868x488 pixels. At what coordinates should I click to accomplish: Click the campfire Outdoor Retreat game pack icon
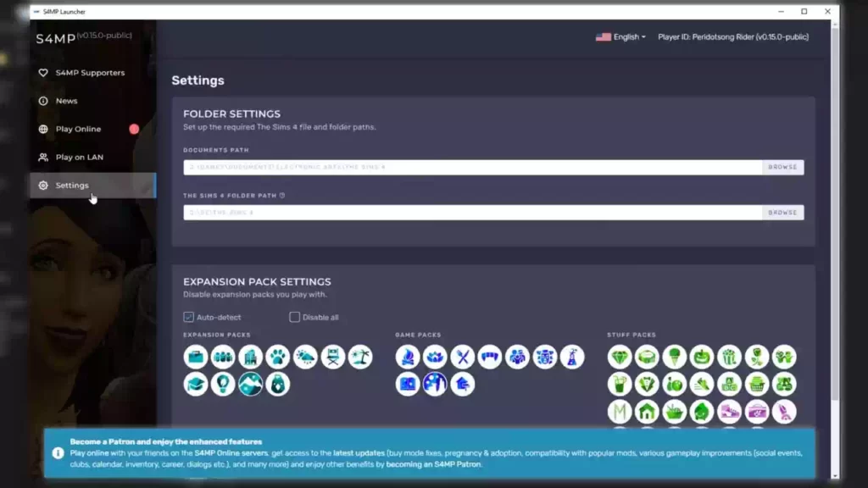(407, 357)
